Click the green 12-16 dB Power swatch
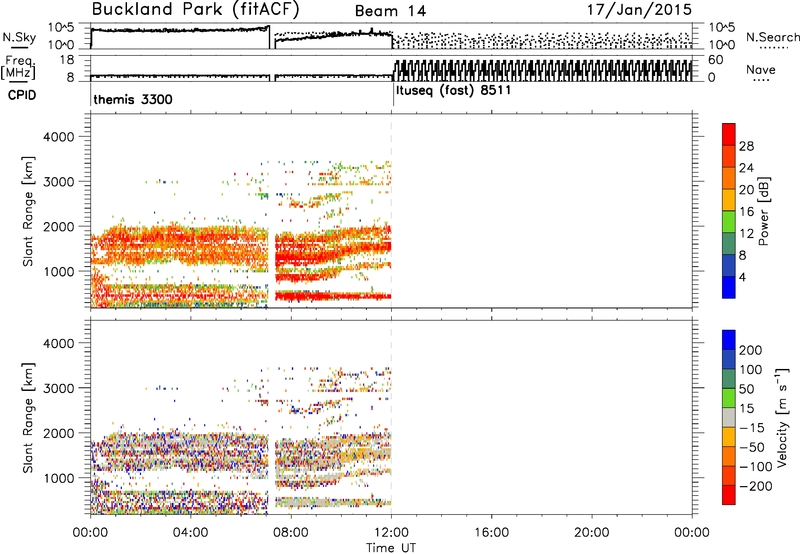Image resolution: width=800 pixels, height=554 pixels. 729,222
